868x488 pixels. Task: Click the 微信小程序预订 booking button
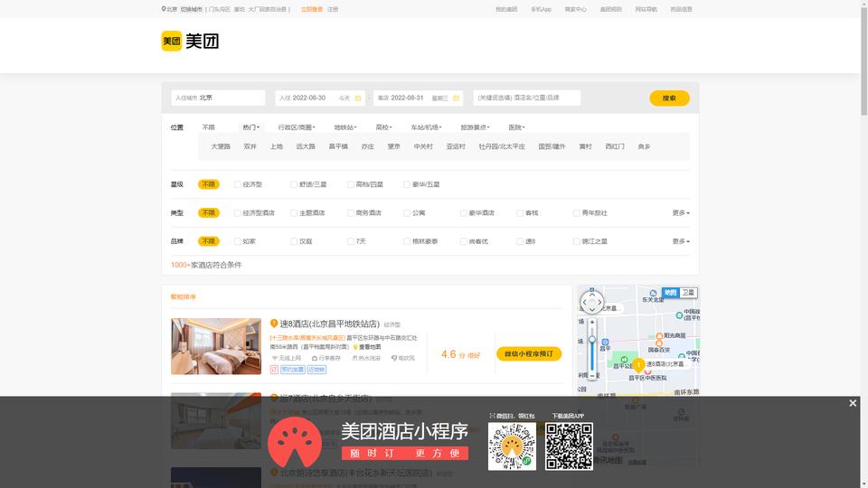(529, 354)
